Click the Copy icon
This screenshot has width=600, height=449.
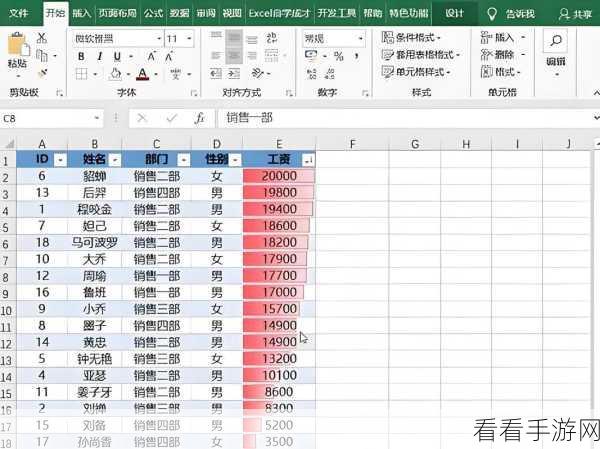point(42,56)
